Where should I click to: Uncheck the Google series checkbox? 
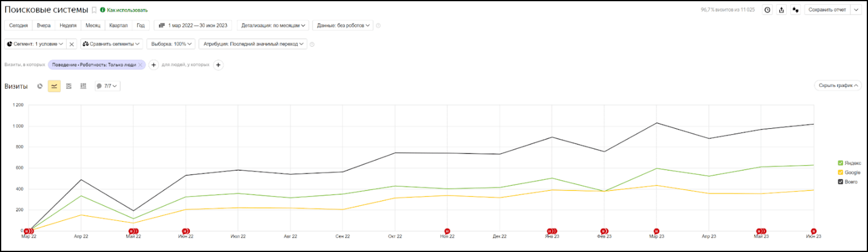[840, 172]
